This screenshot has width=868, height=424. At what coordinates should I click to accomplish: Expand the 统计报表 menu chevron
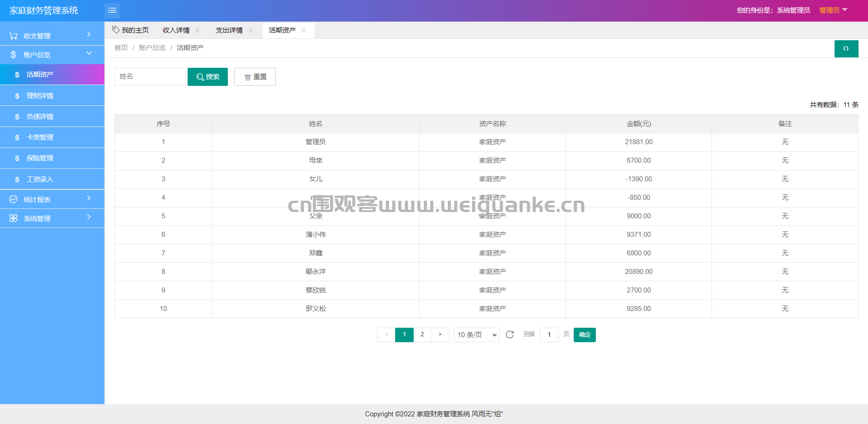[x=89, y=198]
